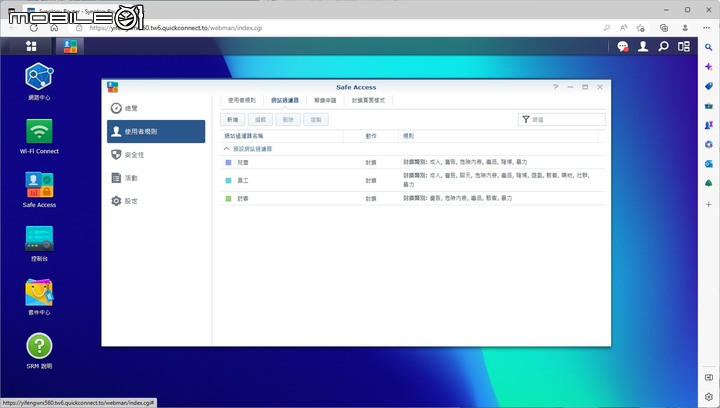Click the Safe Access window help question mark

point(556,87)
